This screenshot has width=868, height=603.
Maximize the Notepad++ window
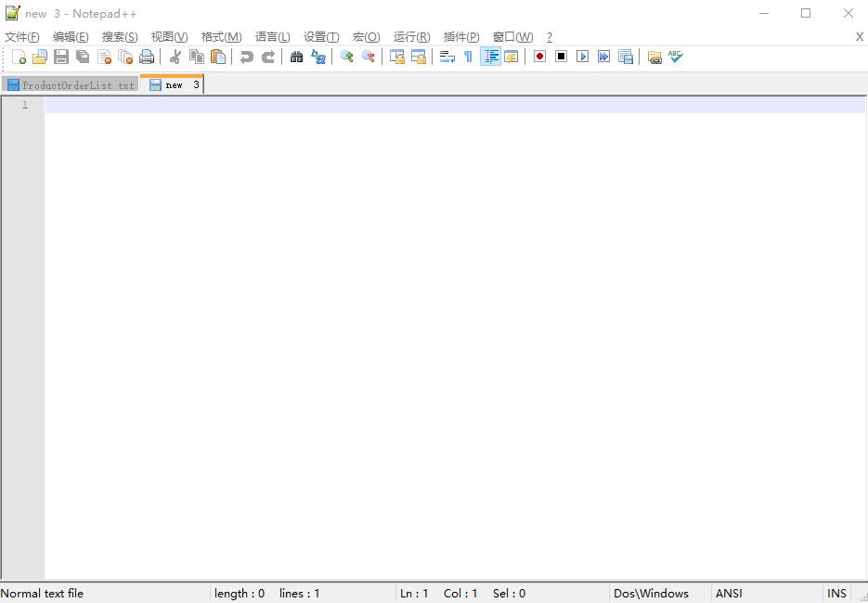click(806, 13)
